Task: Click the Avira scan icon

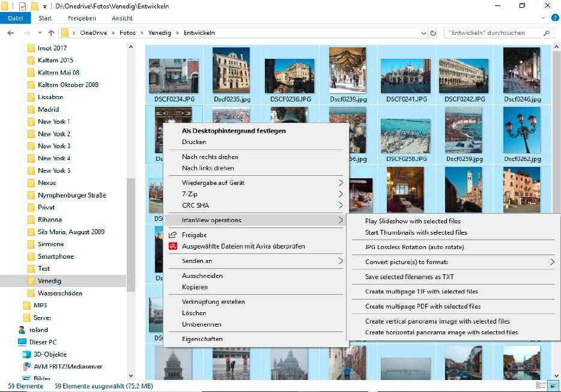Action: click(173, 246)
